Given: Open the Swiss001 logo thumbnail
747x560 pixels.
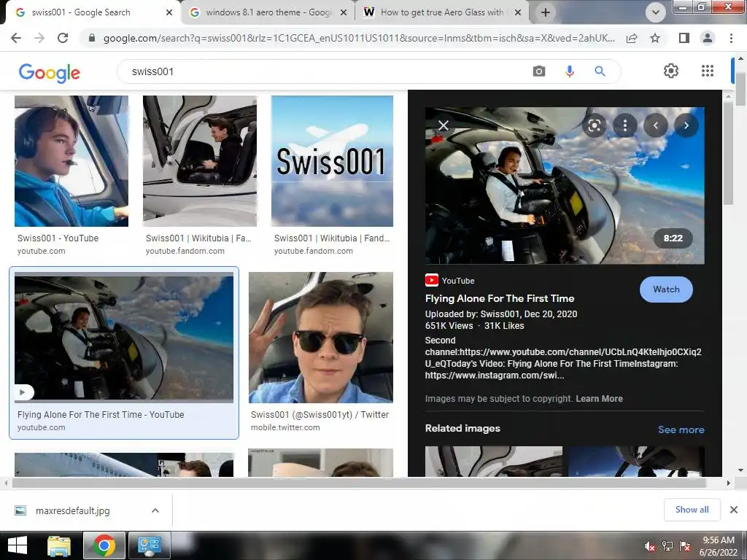Looking at the screenshot, I should [332, 161].
